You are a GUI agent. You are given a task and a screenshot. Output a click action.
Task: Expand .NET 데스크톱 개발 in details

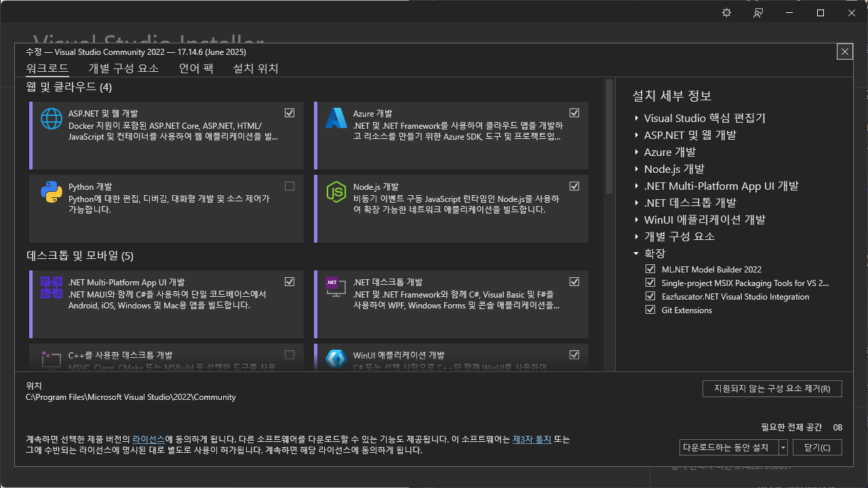point(637,203)
